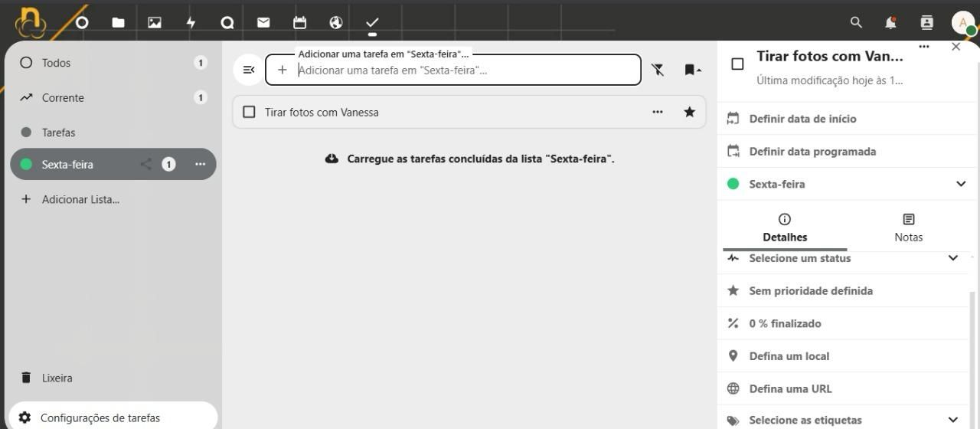Image resolution: width=980 pixels, height=429 pixels.
Task: Open the unified search magnifier
Action: click(x=856, y=23)
